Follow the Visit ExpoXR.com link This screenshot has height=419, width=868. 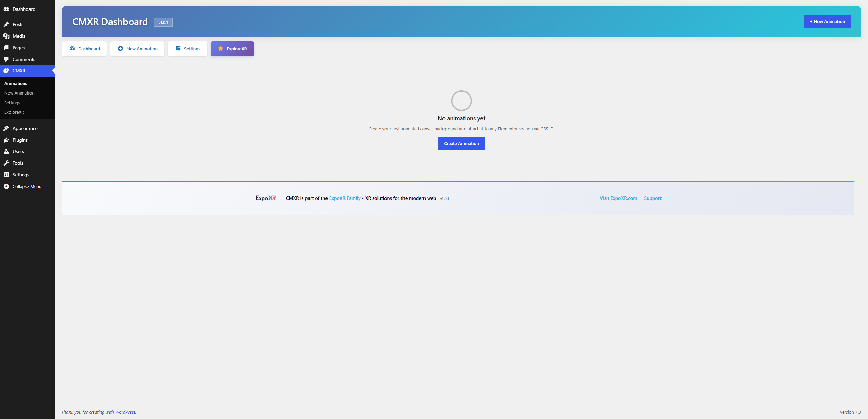coord(618,198)
